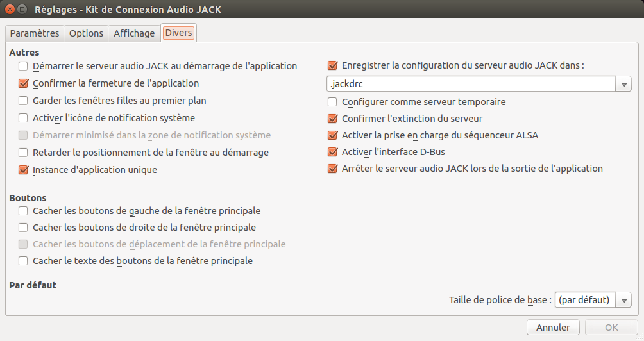Check Retarder le positionnement de la fenêtre

24,153
